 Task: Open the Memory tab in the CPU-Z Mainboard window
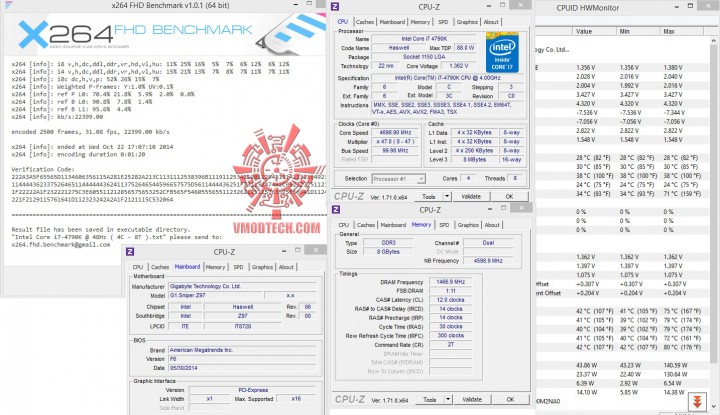click(215, 267)
